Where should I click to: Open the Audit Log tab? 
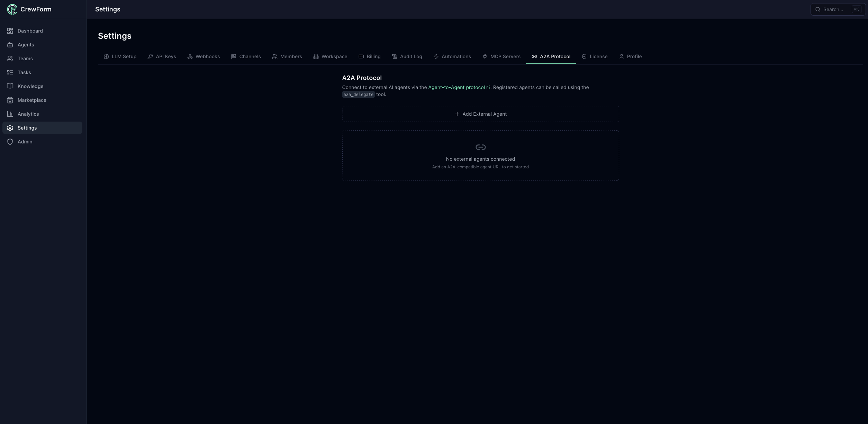(x=407, y=56)
